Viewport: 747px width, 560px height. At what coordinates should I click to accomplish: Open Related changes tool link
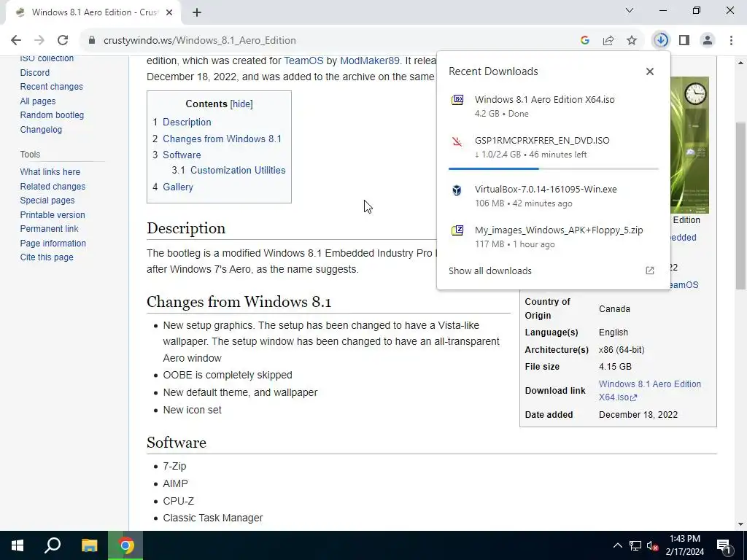[53, 187]
